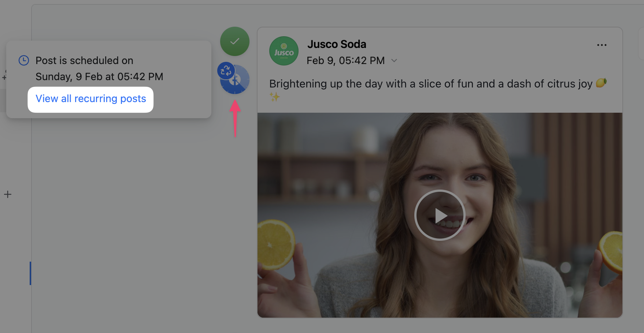The height and width of the screenshot is (333, 644).
Task: Click the orange slice on video's left edge
Action: coord(275,244)
